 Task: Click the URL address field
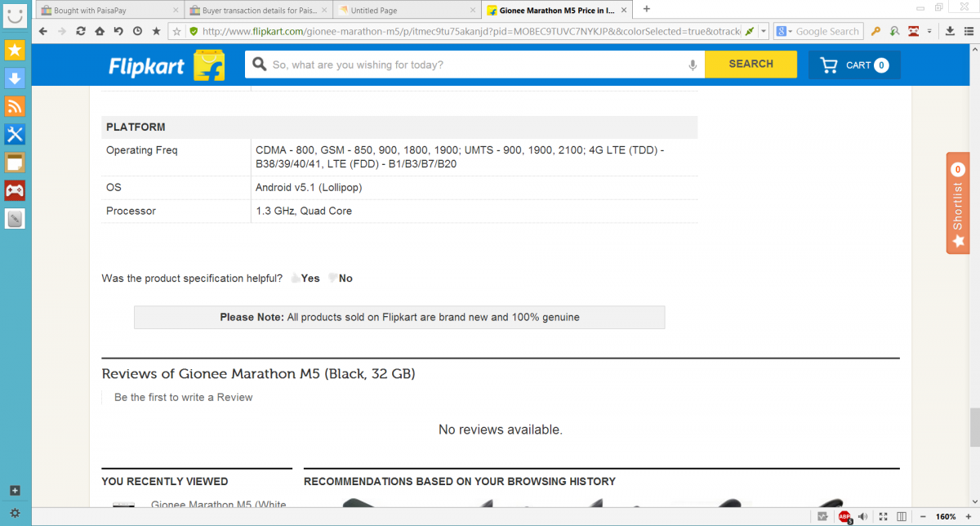471,32
